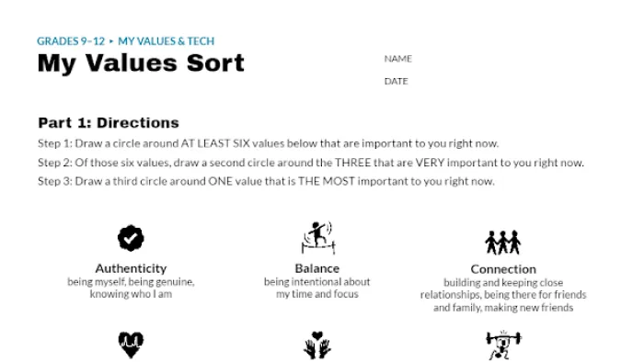
Task: Click the hands holding heart icon
Action: [x=317, y=345]
